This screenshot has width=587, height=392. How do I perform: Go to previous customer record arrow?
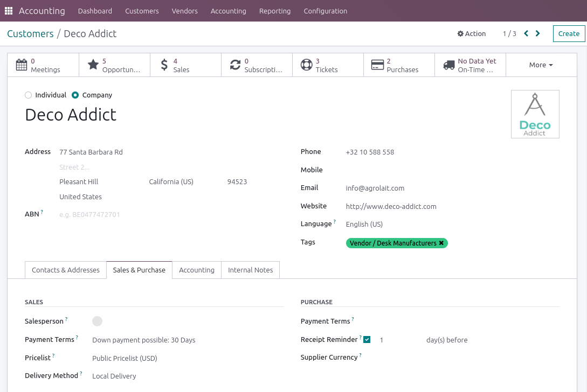tap(526, 34)
